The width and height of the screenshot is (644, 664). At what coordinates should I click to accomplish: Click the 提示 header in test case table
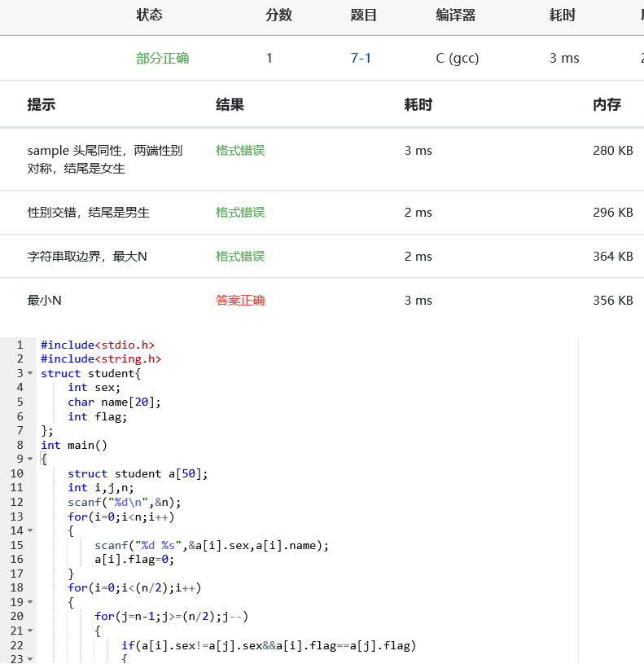pos(42,104)
